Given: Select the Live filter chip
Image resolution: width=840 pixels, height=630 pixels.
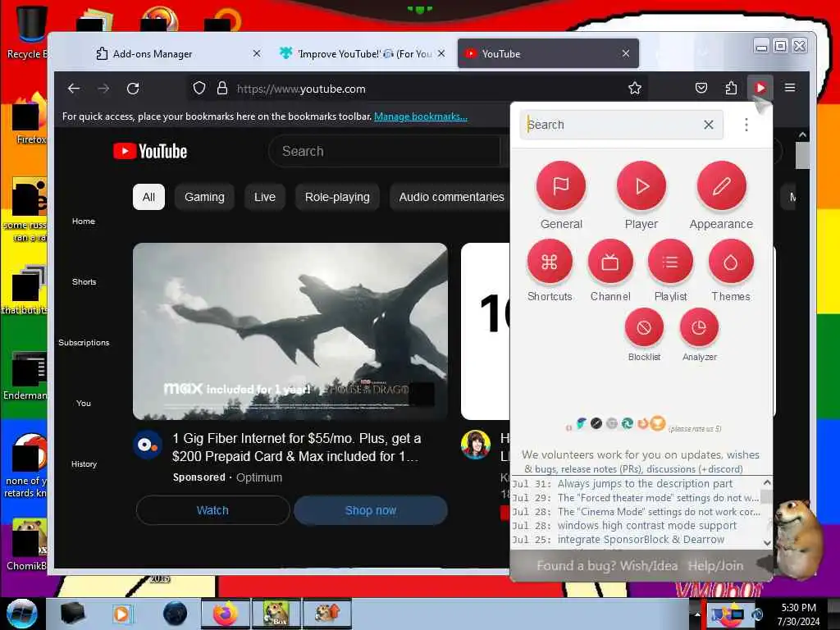Looking at the screenshot, I should [x=265, y=197].
